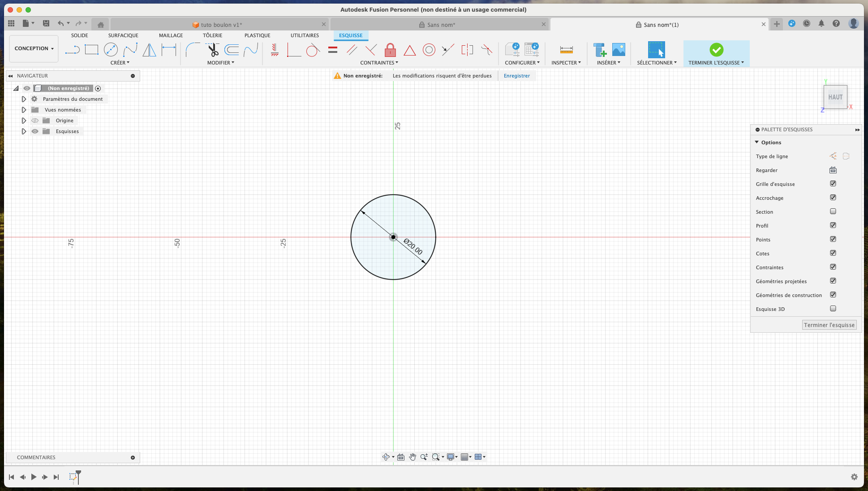Apply the Coincident constraint
The height and width of the screenshot is (491, 868).
pyautogui.click(x=294, y=50)
